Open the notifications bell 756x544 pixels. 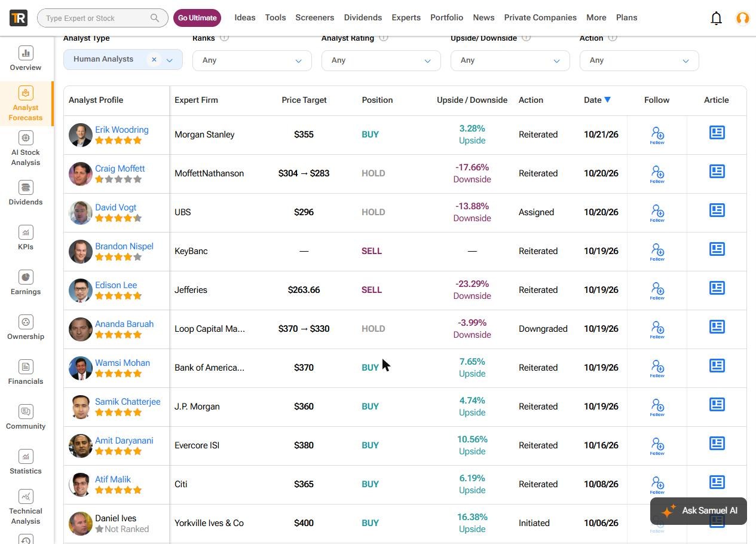coord(716,18)
